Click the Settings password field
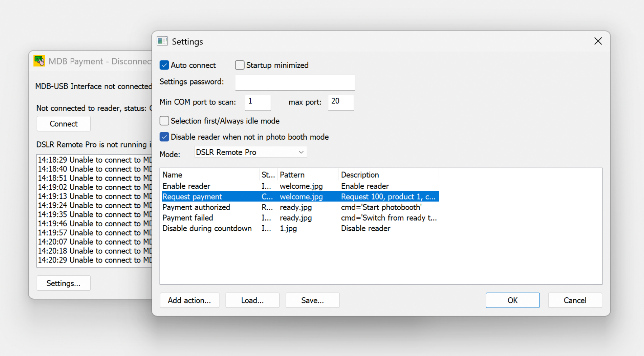Image resolution: width=644 pixels, height=356 pixels. click(x=295, y=82)
